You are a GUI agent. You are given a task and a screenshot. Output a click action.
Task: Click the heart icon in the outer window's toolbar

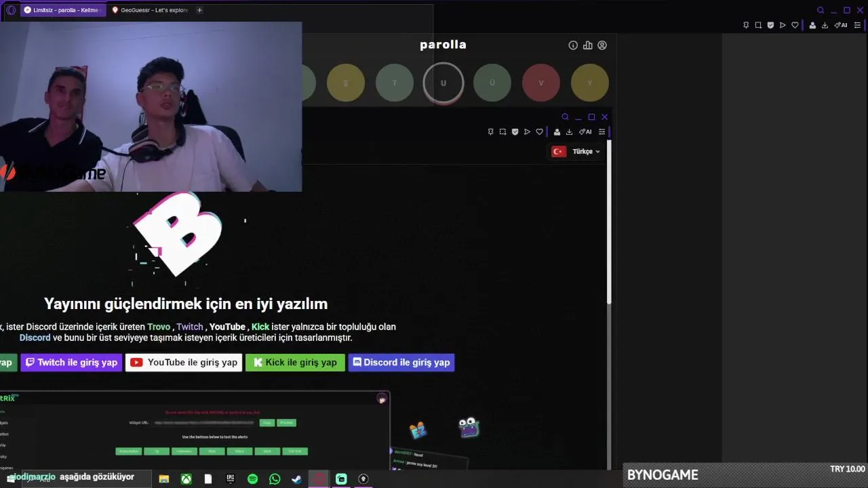click(x=795, y=25)
